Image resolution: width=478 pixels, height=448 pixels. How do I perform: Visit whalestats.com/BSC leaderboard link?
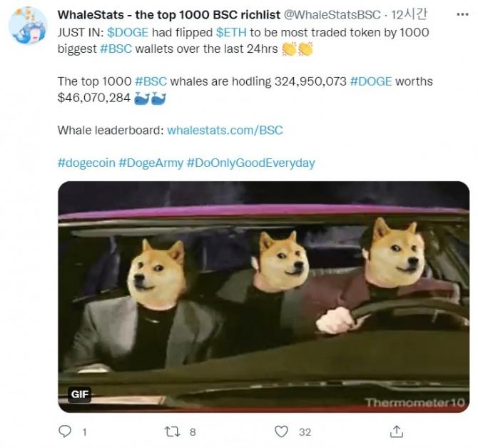tap(225, 130)
